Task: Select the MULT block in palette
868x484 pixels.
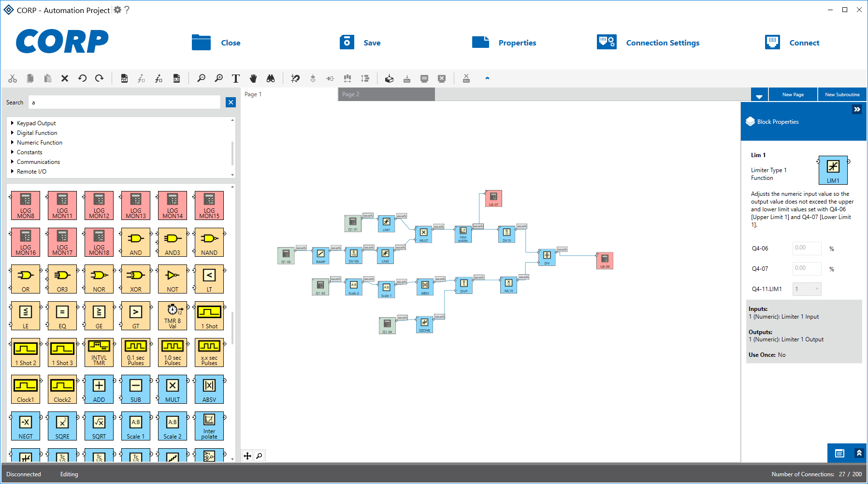Action: [173, 389]
